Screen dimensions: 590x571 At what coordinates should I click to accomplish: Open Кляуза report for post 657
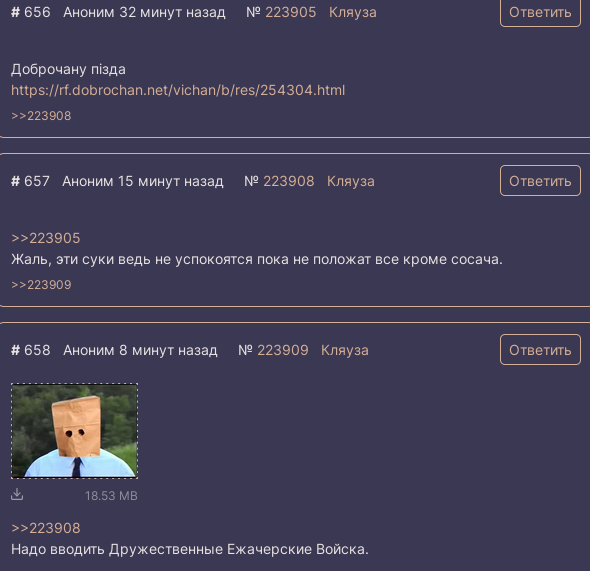pyautogui.click(x=351, y=181)
